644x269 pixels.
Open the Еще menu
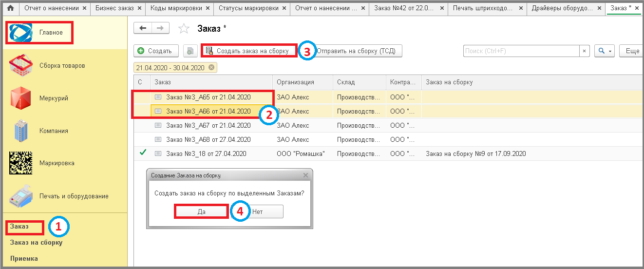[x=631, y=51]
